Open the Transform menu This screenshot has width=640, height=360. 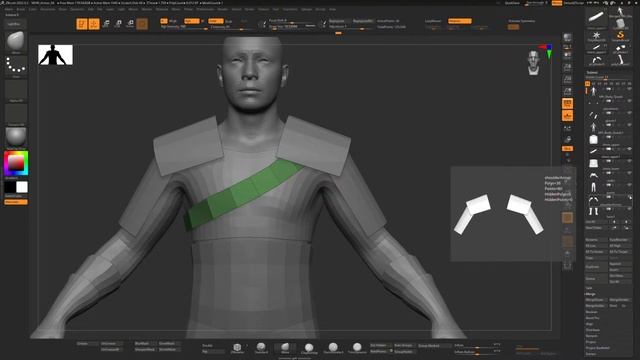click(290, 9)
